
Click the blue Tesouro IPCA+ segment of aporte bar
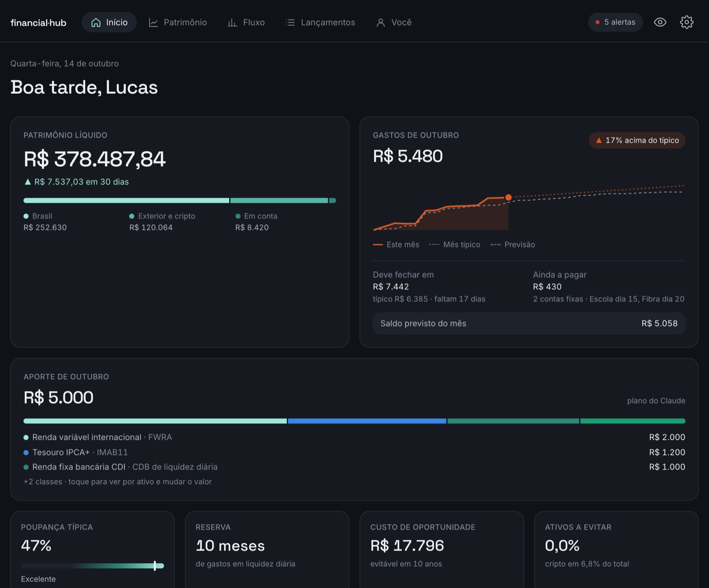[367, 421]
